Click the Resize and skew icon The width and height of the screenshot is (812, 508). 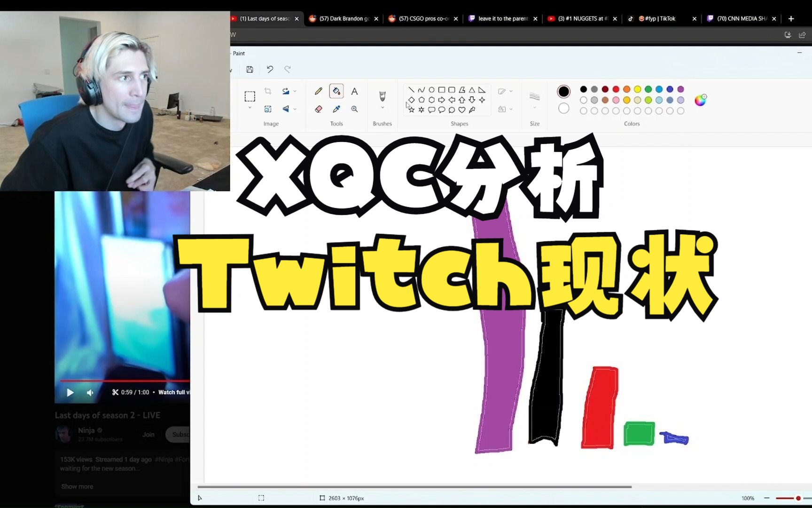tap(268, 109)
